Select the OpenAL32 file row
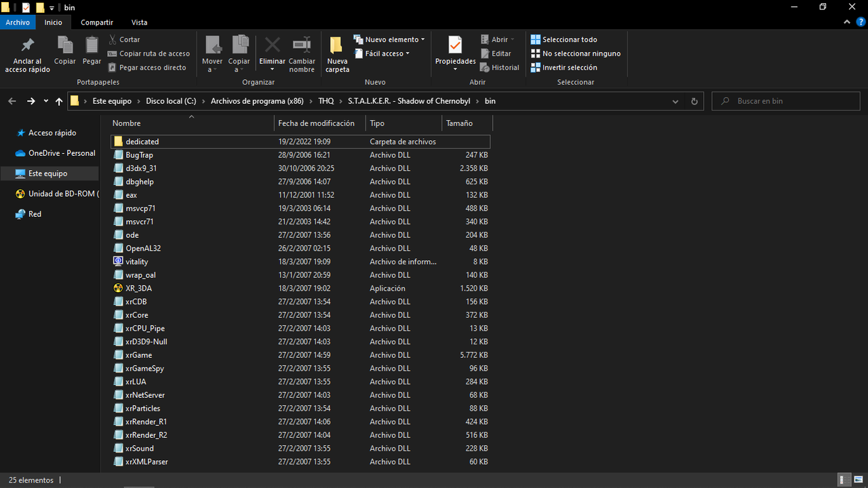The width and height of the screenshot is (868, 488). coord(300,248)
